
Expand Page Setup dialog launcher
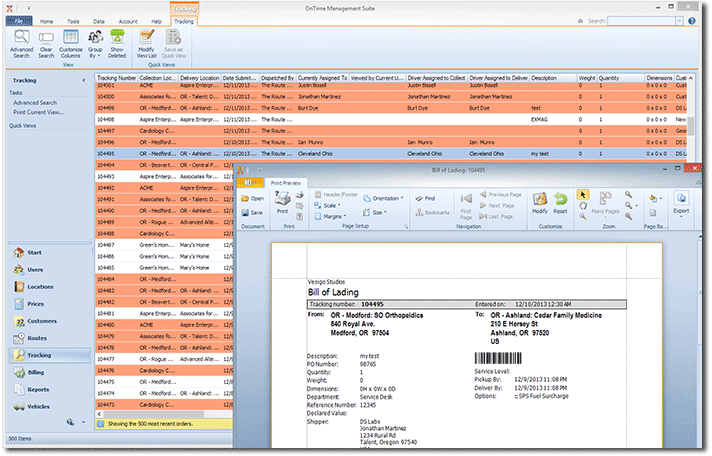406,226
